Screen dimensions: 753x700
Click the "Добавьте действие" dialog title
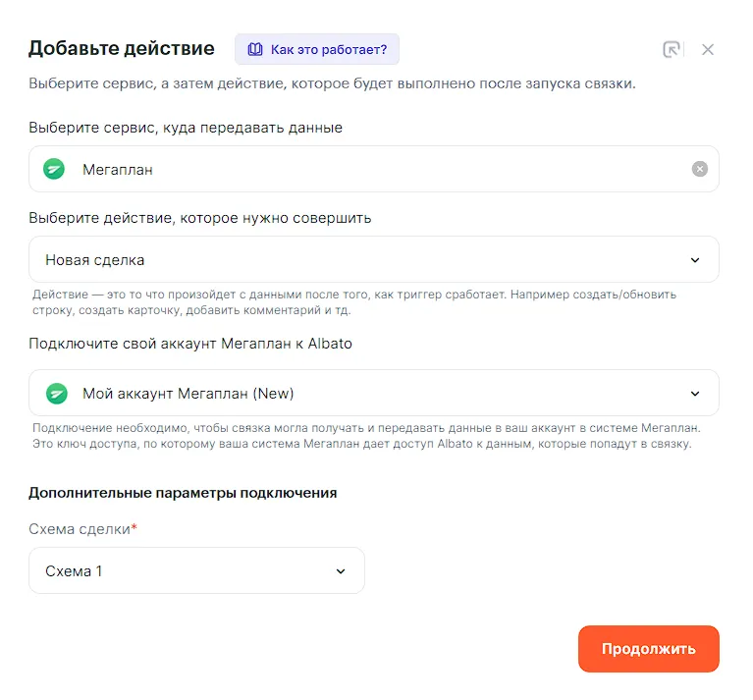click(x=121, y=48)
